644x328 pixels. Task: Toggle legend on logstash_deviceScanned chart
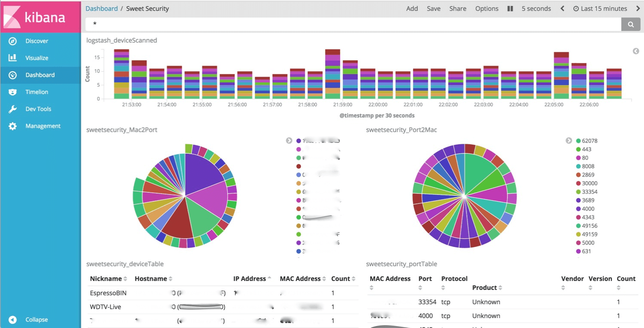pos(636,51)
